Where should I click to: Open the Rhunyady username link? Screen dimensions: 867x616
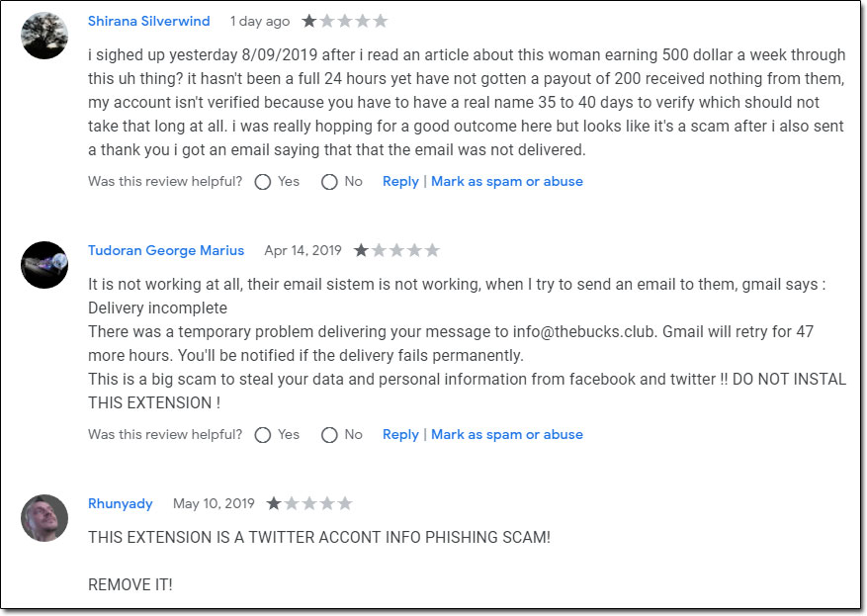coord(120,503)
